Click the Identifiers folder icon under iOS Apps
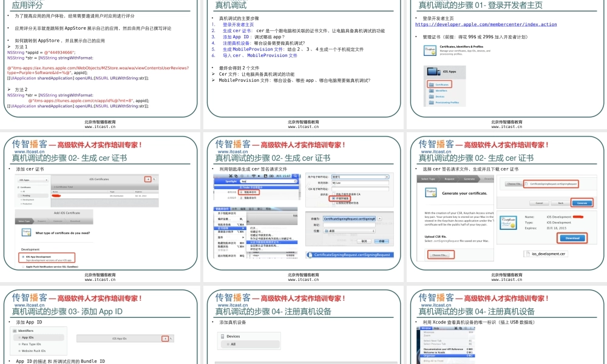Screen dimensions: 607x364 430,90
